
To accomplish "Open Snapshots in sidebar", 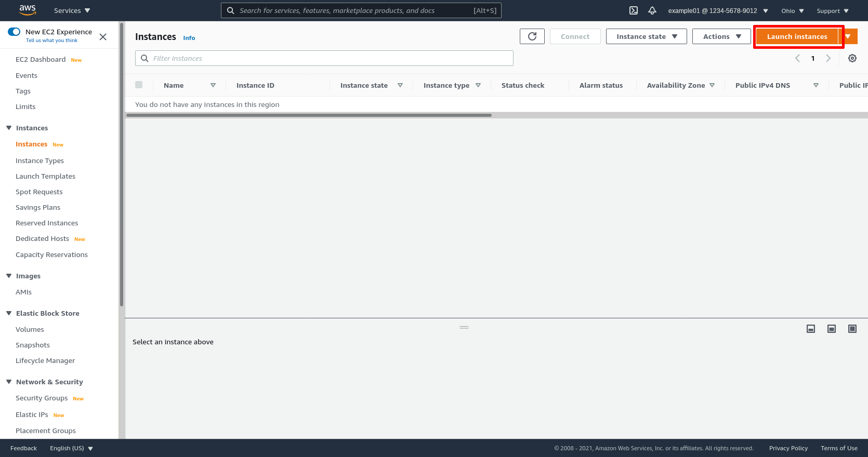I will pyautogui.click(x=33, y=345).
